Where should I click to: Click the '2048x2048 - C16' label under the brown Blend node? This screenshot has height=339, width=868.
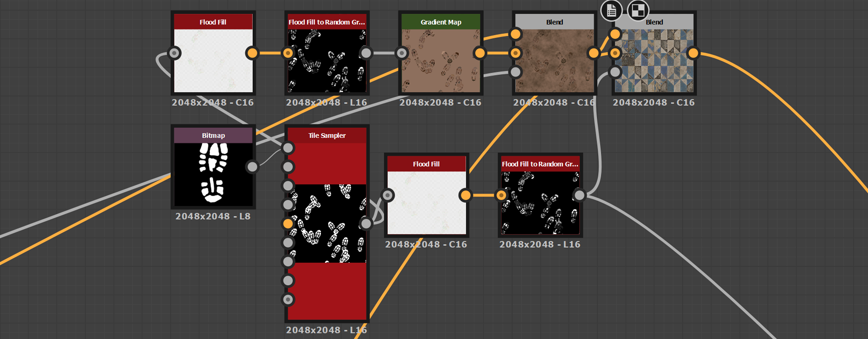coord(554,103)
